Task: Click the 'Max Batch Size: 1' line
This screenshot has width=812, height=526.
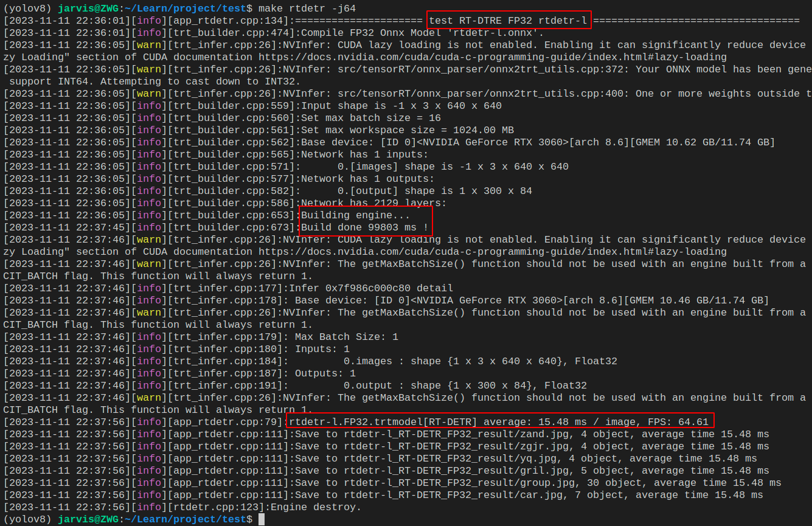Action: (x=347, y=337)
